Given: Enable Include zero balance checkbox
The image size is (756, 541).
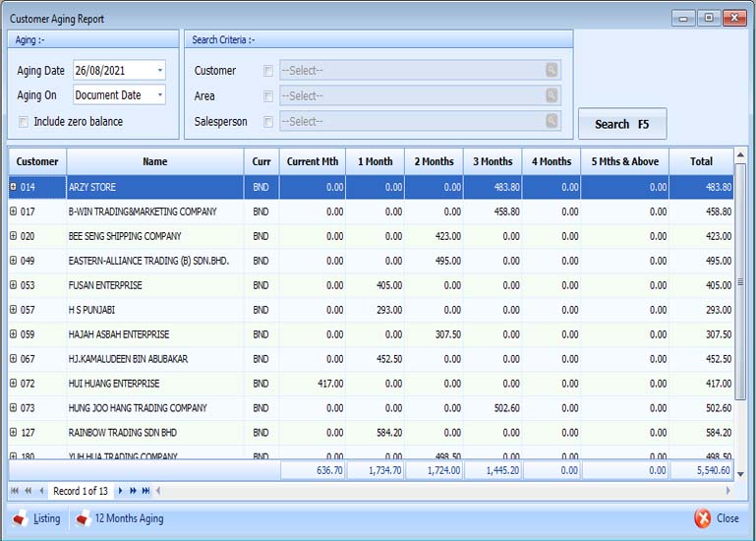Looking at the screenshot, I should click(x=24, y=122).
